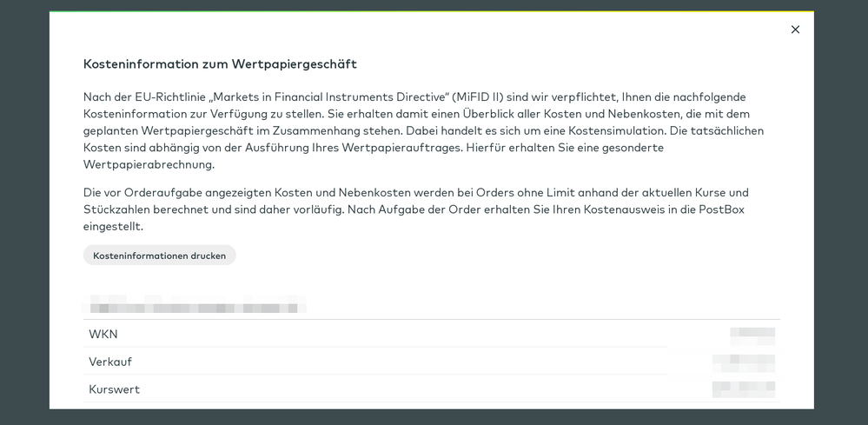
Task: Click the word eingestellt ending the second paragraph
Action: [113, 226]
